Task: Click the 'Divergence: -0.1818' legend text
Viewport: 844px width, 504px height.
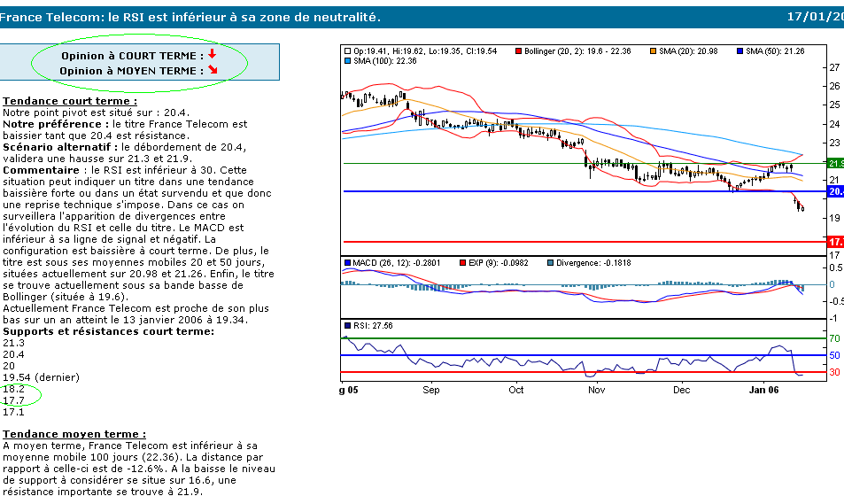Action: [593, 263]
